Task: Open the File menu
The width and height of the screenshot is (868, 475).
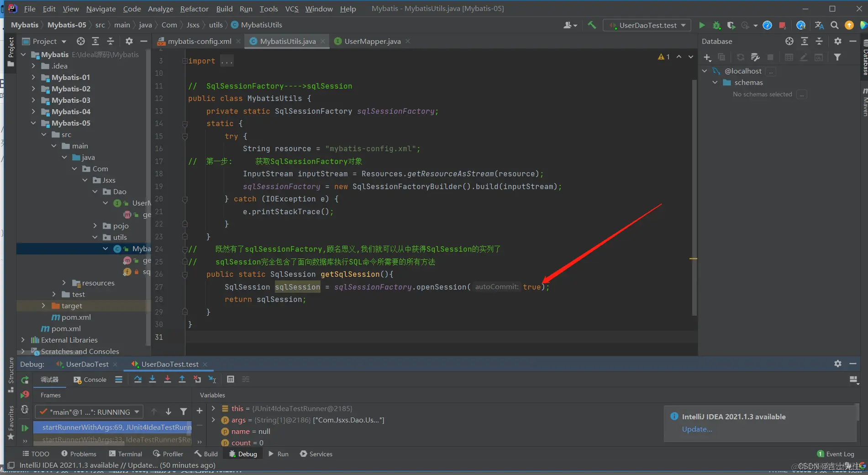Action: (30, 9)
